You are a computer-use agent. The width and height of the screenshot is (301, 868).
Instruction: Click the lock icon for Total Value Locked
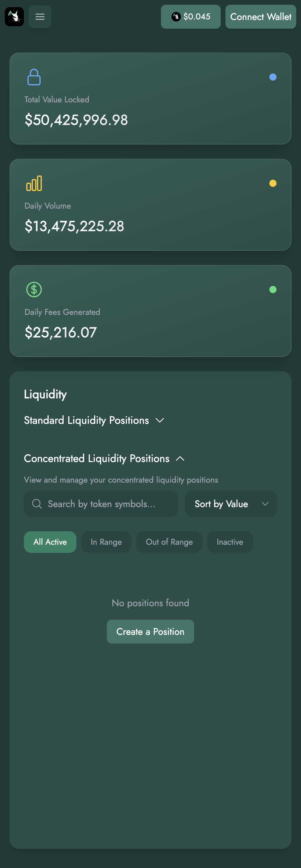pos(34,77)
